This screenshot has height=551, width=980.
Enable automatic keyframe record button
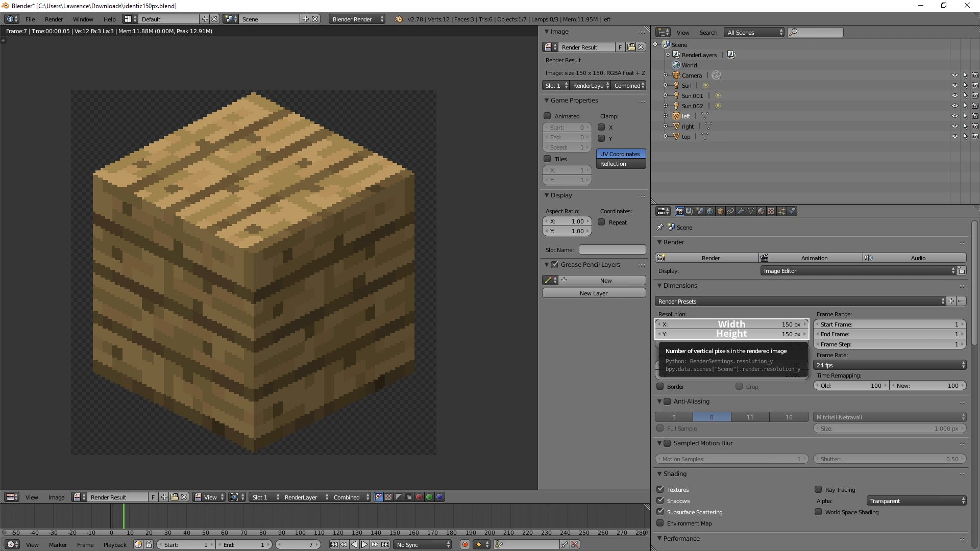[464, 545]
